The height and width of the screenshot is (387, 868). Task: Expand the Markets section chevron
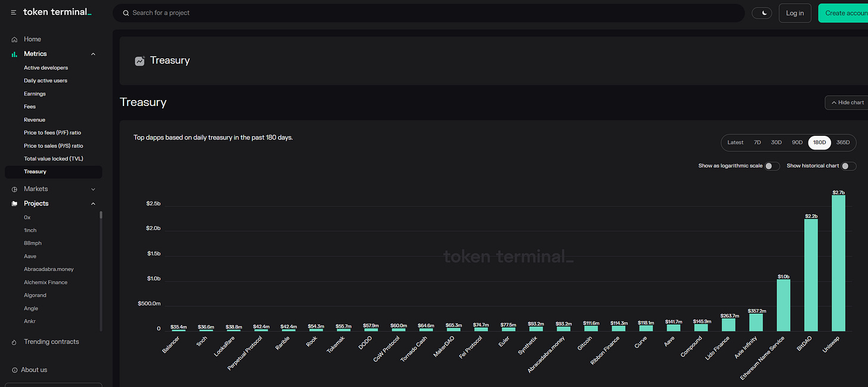coord(93,189)
